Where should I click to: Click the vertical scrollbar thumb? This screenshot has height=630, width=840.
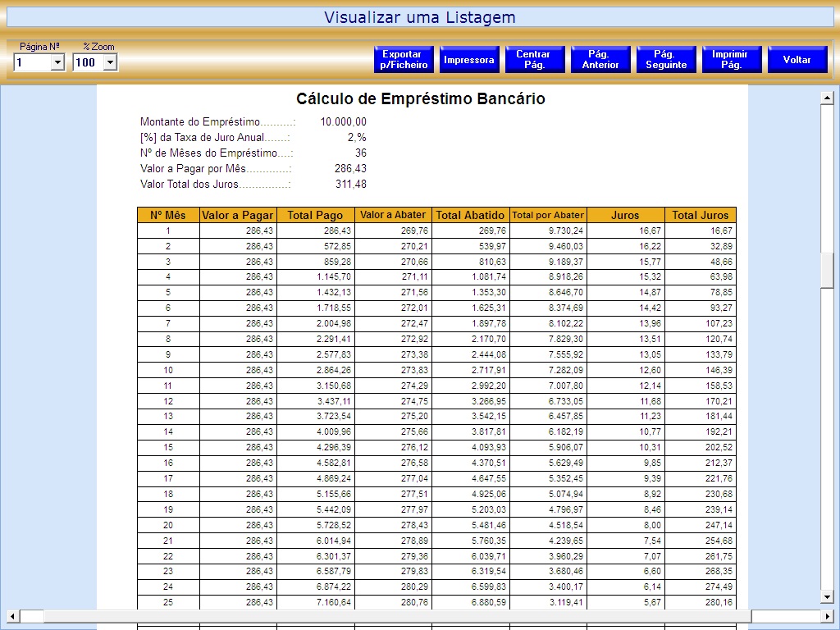(827, 271)
